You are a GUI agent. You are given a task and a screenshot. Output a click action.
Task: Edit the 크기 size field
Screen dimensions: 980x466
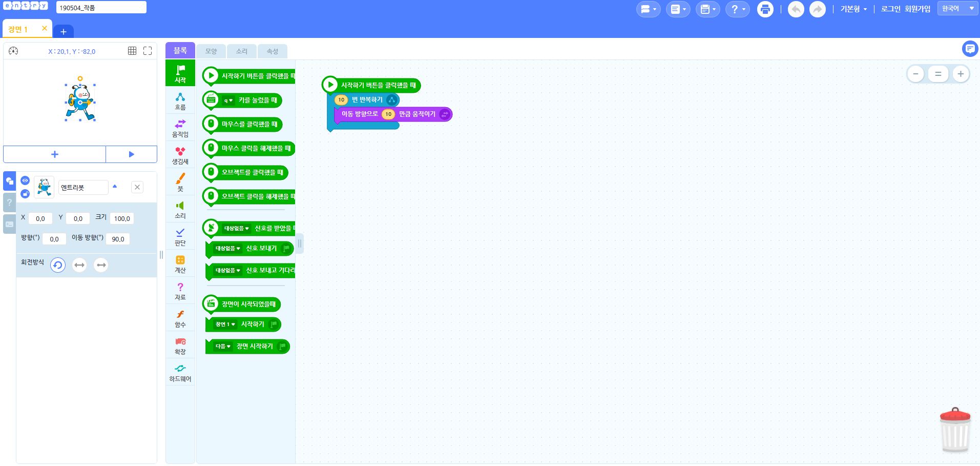point(122,218)
